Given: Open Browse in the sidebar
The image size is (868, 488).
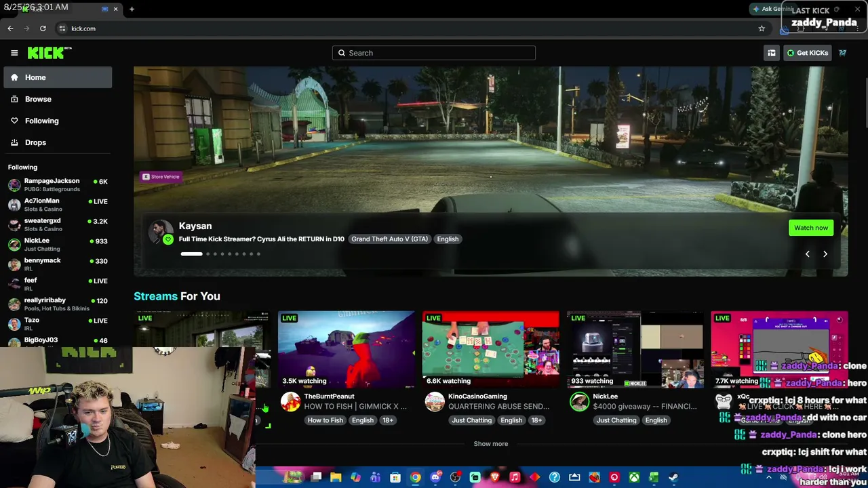Looking at the screenshot, I should (58, 99).
